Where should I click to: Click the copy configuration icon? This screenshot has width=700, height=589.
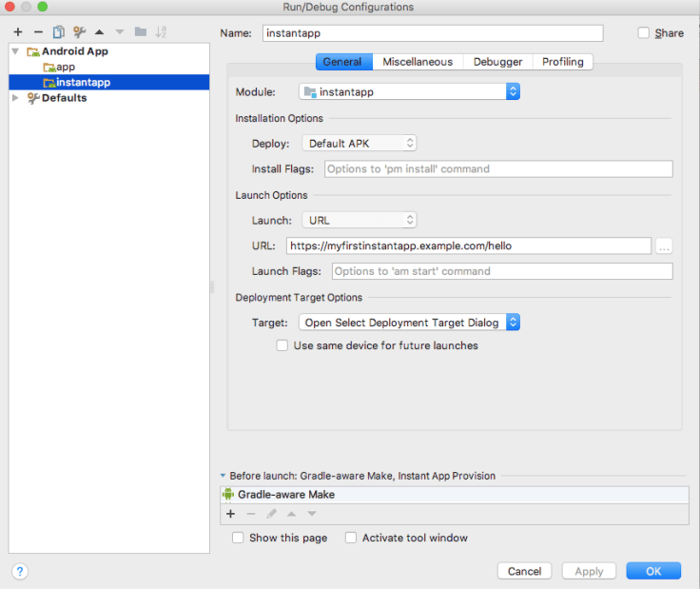(x=59, y=32)
